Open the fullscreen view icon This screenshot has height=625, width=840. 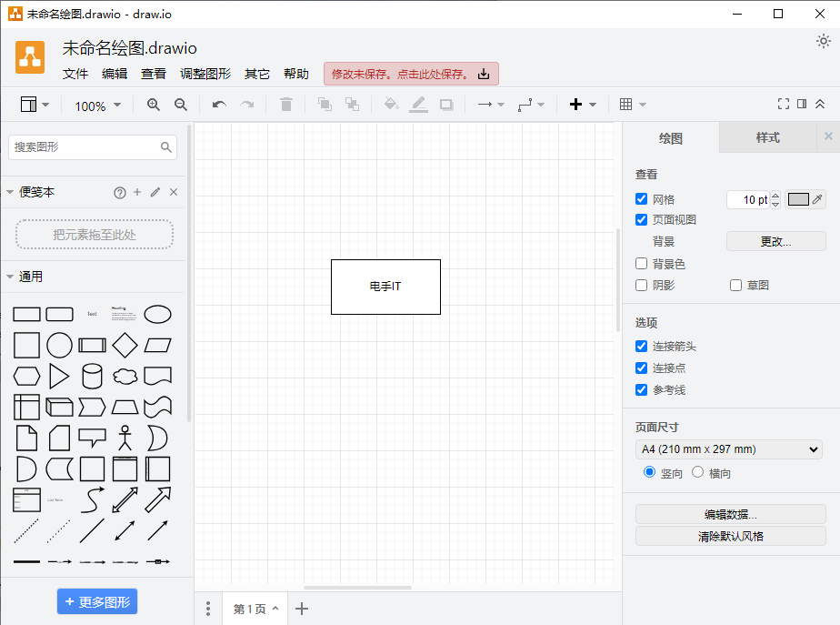point(784,104)
